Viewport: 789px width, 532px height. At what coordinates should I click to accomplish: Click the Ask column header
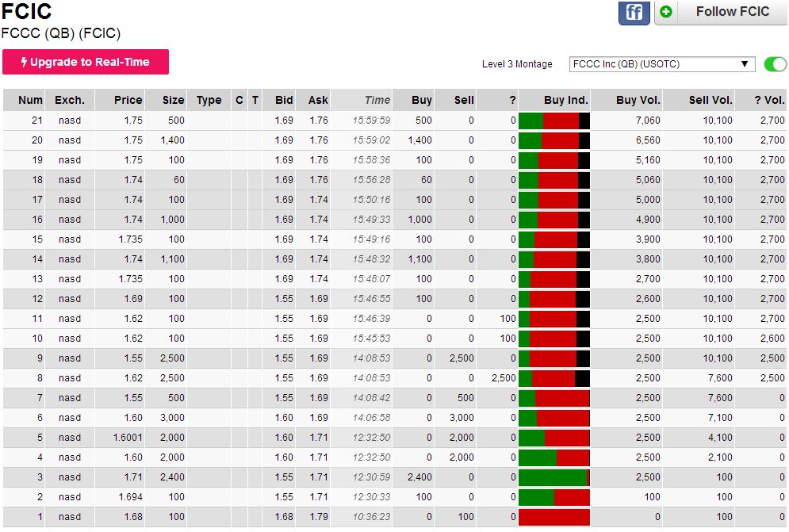click(312, 100)
